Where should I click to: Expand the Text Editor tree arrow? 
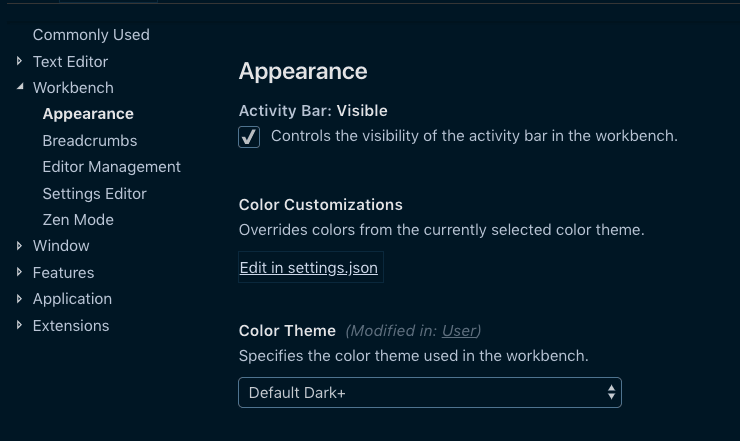click(x=19, y=61)
